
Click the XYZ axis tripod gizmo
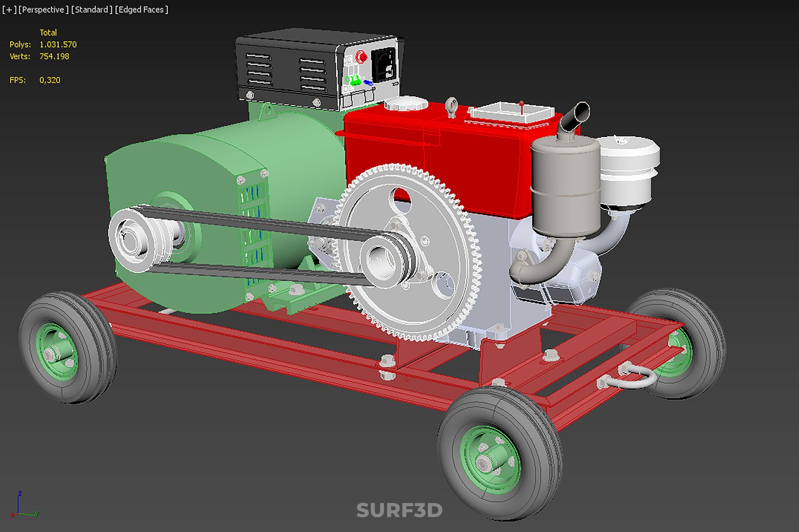[x=24, y=504]
